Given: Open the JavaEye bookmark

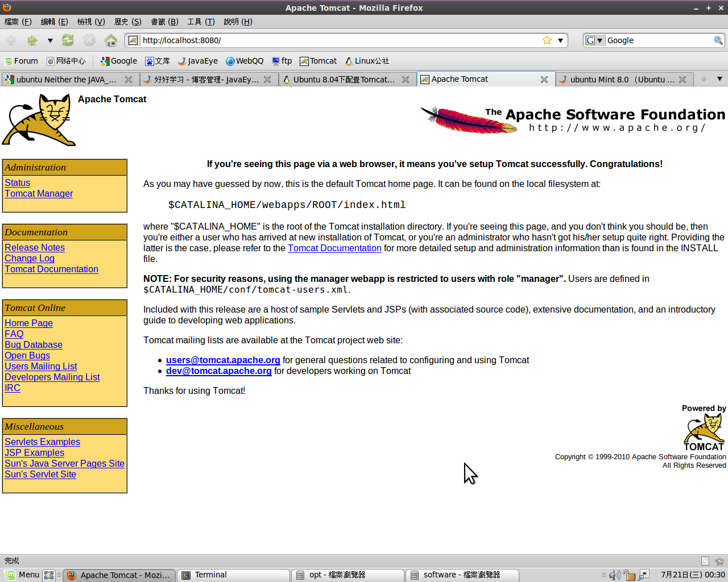Looking at the screenshot, I should pyautogui.click(x=197, y=61).
